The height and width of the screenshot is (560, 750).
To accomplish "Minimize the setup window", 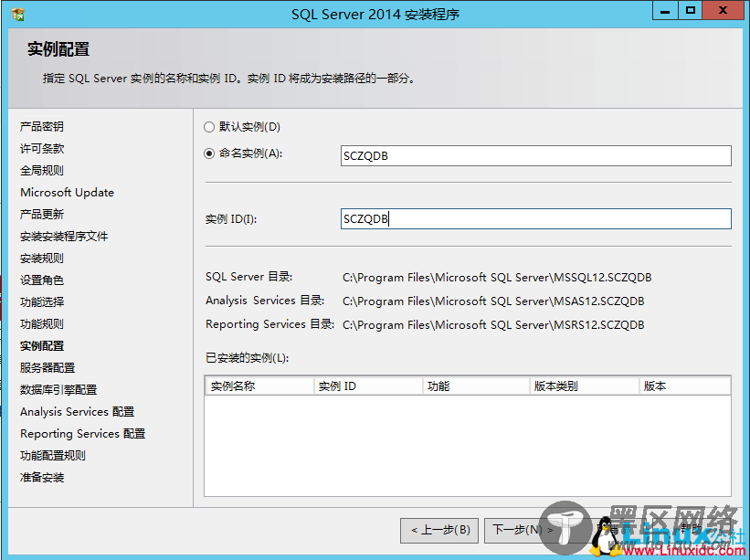I will click(x=665, y=11).
